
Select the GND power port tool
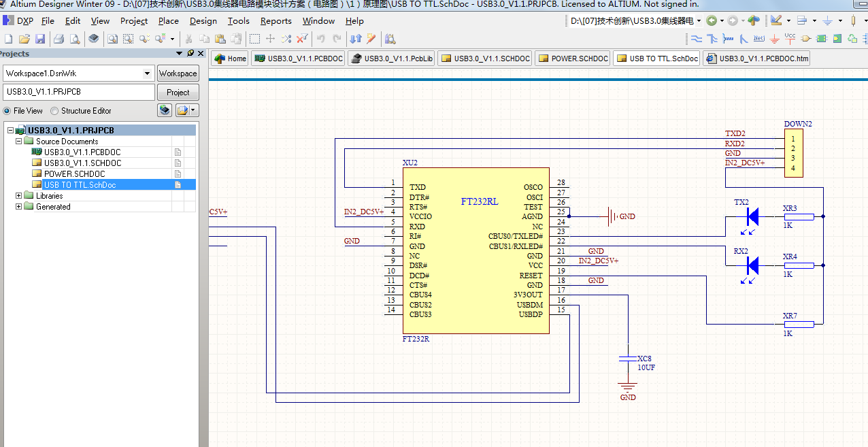[774, 39]
